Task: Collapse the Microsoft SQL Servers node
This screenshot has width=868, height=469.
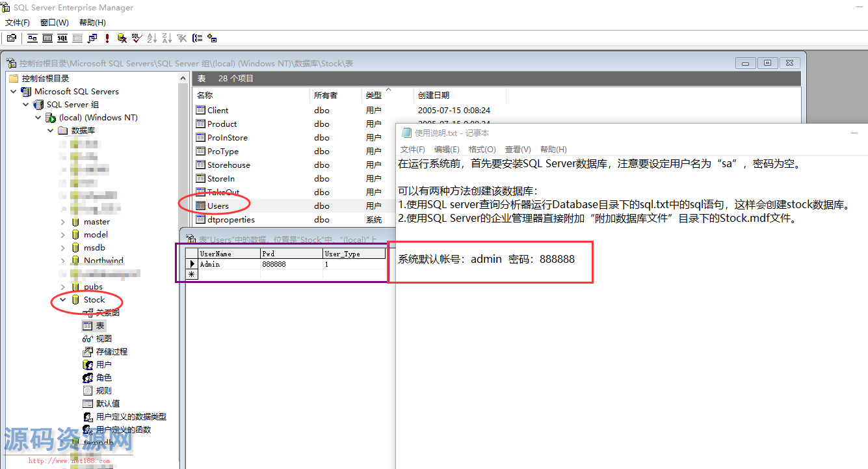Action: (14, 92)
